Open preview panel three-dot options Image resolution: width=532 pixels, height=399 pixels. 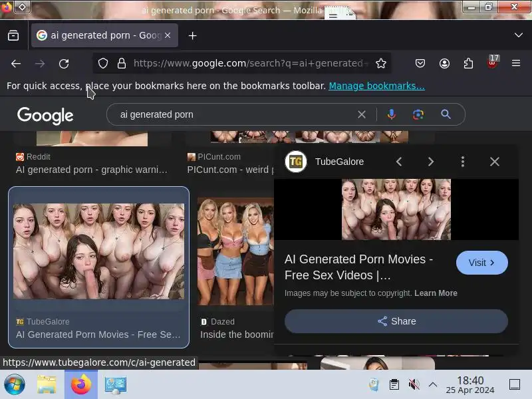[x=462, y=162]
